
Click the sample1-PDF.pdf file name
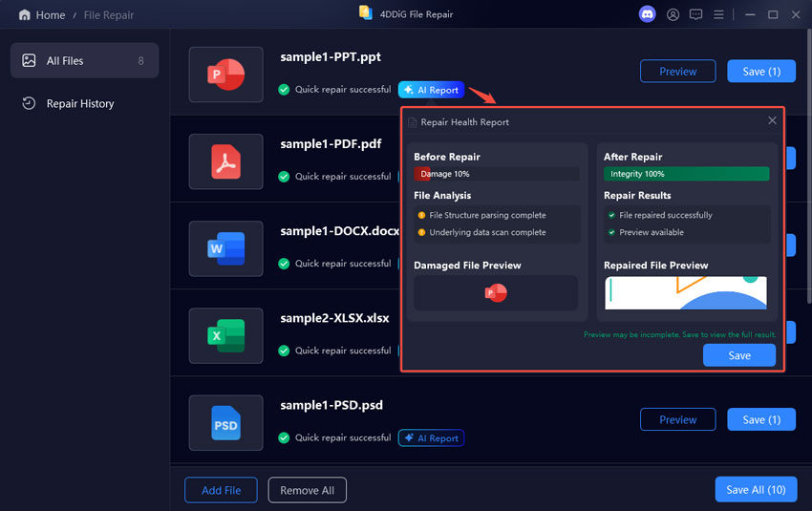tap(331, 144)
